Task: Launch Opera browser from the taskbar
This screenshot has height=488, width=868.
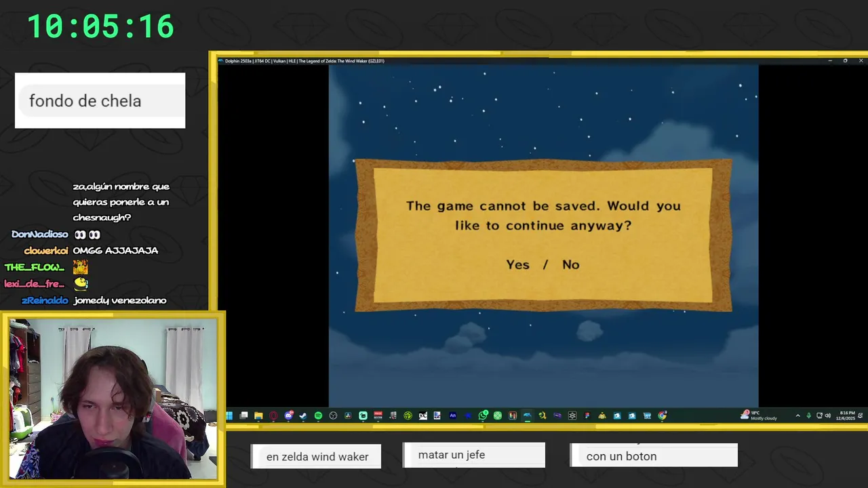Action: click(x=273, y=415)
